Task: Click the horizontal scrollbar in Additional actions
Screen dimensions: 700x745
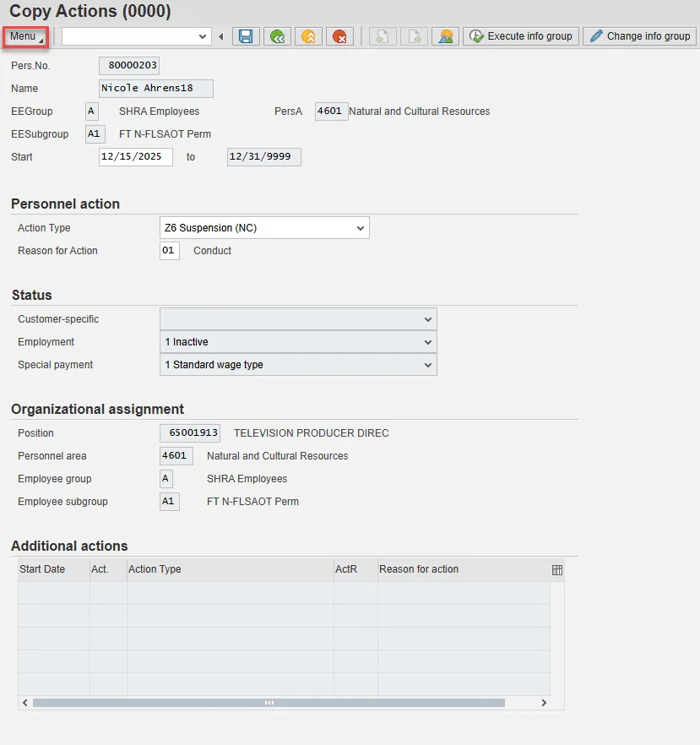Action: [x=269, y=703]
